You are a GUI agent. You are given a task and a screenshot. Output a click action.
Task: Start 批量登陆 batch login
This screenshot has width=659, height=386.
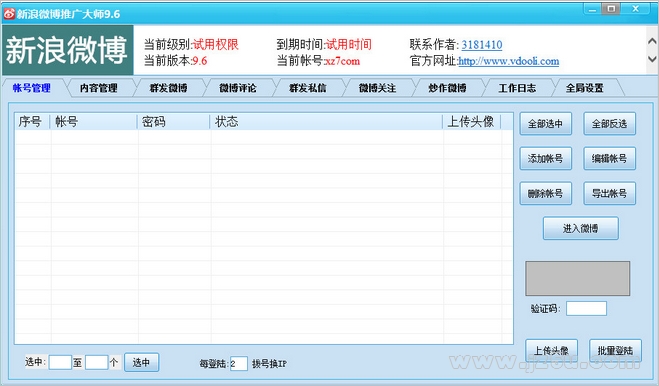(615, 351)
